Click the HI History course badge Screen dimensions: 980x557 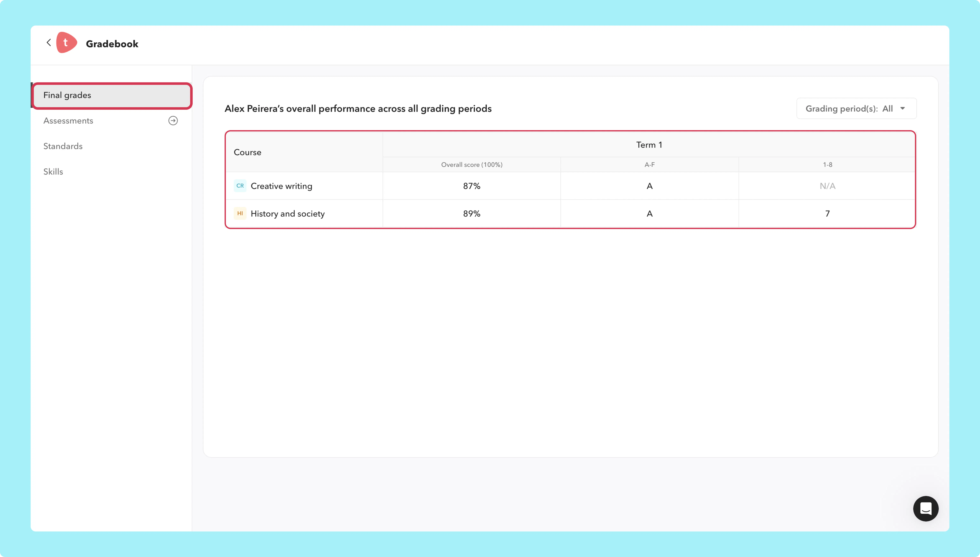coord(240,213)
